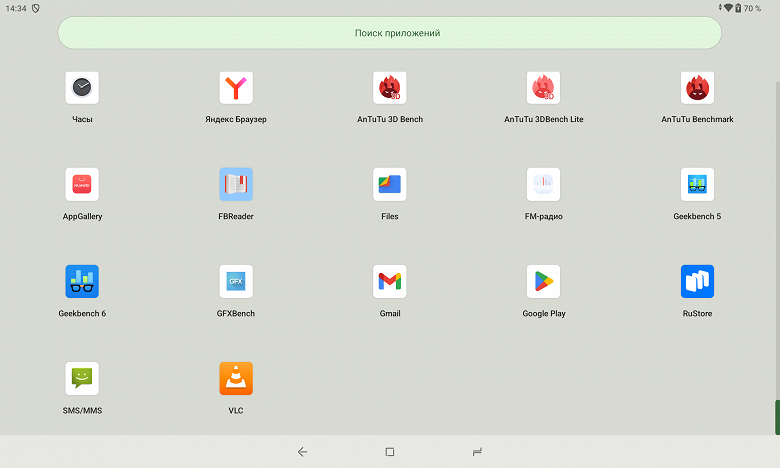780x468 pixels.
Task: Tap the battery 70 % indicator
Action: tap(749, 8)
